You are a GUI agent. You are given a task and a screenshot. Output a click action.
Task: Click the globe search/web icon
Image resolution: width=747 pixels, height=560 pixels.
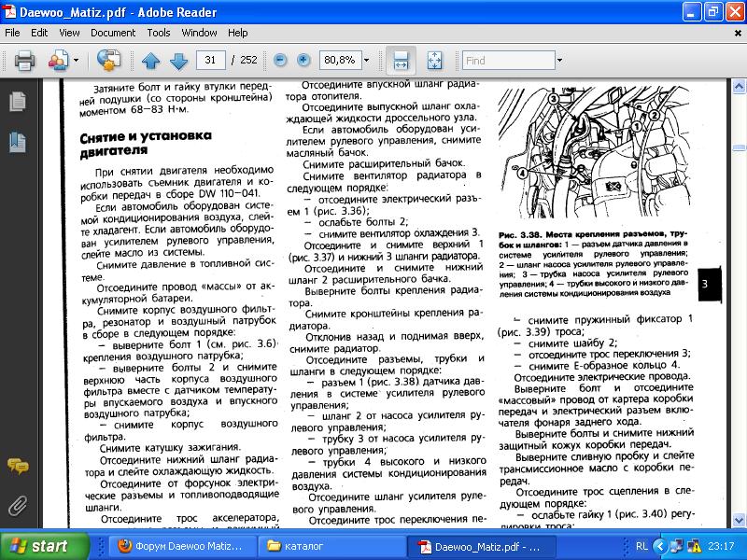(108, 61)
